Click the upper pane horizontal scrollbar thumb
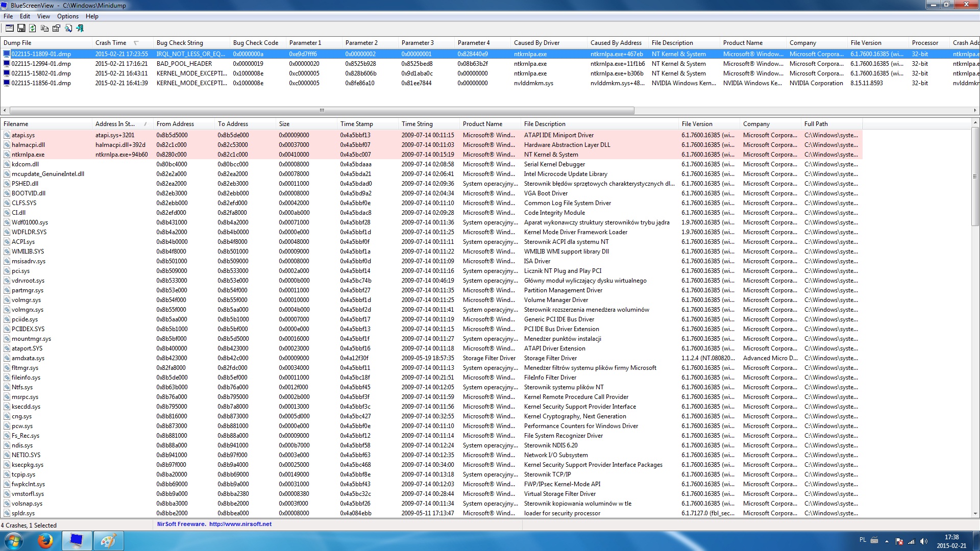 pos(322,110)
